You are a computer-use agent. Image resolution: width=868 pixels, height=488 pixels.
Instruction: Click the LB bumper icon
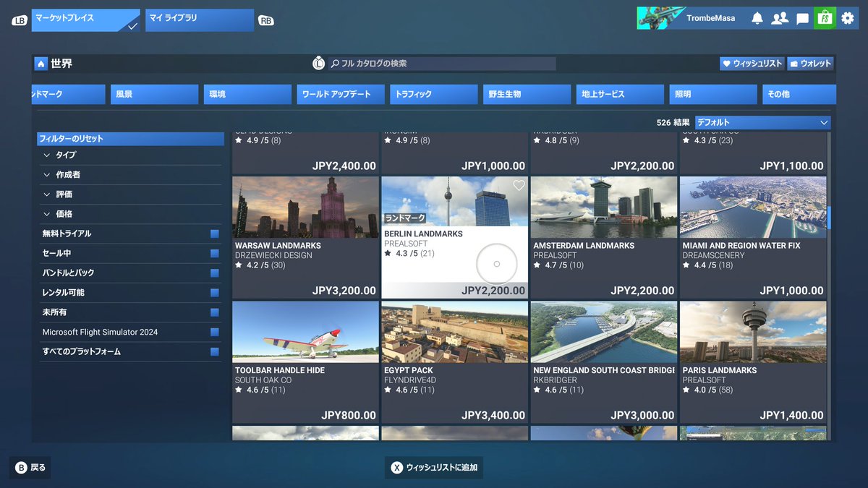pyautogui.click(x=20, y=20)
